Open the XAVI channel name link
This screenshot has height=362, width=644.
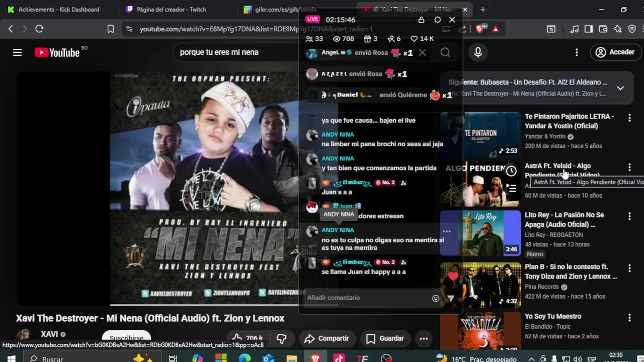pyautogui.click(x=49, y=334)
